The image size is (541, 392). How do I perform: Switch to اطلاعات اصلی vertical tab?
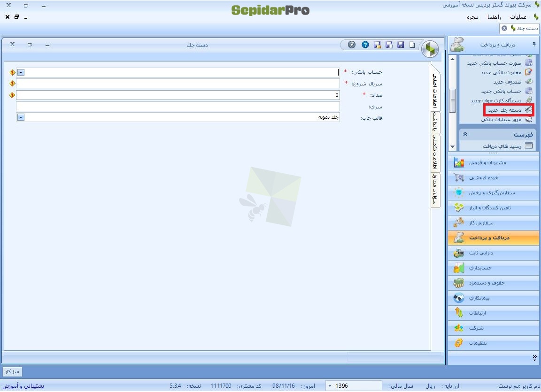click(435, 90)
